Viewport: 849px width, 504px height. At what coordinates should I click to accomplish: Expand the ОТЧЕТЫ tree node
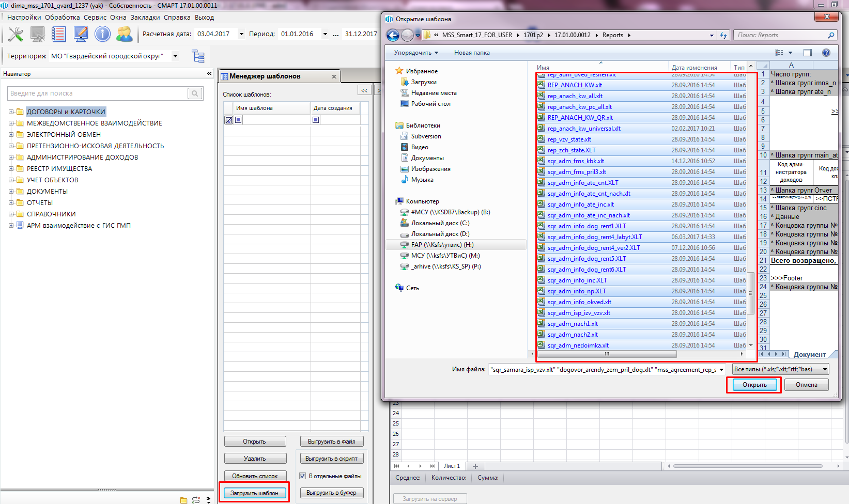point(11,202)
